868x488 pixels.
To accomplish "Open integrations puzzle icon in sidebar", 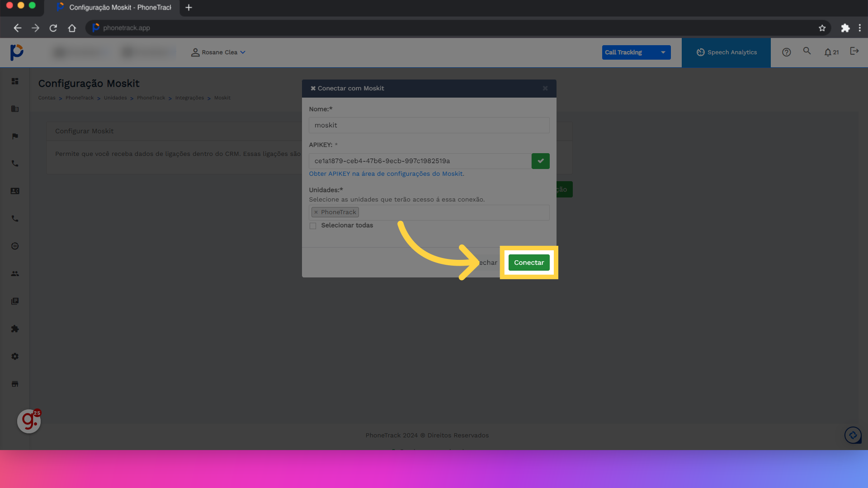I will click(x=15, y=329).
